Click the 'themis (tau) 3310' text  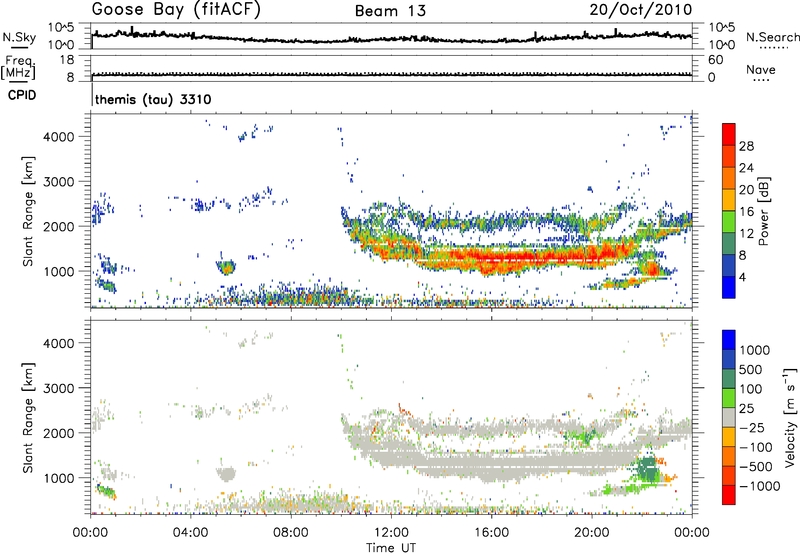click(x=153, y=99)
